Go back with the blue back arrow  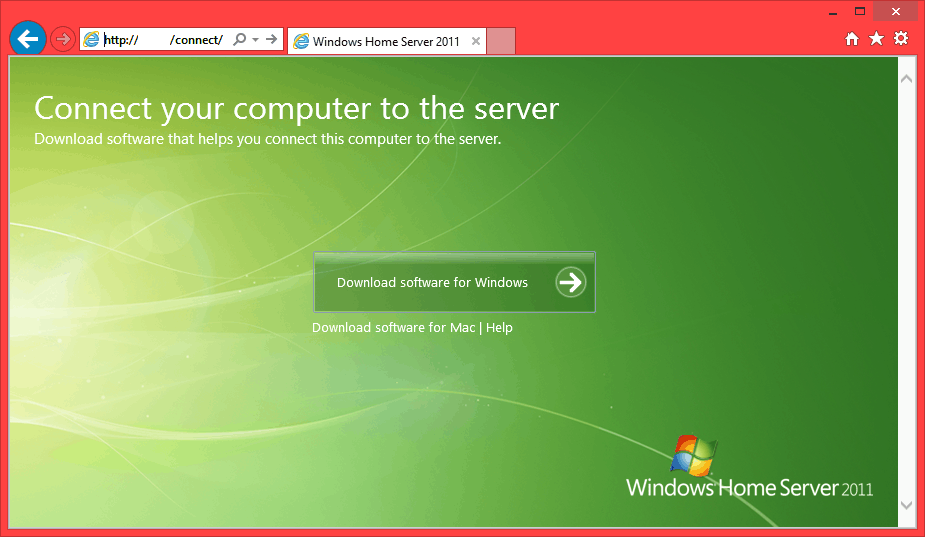pyautogui.click(x=28, y=39)
